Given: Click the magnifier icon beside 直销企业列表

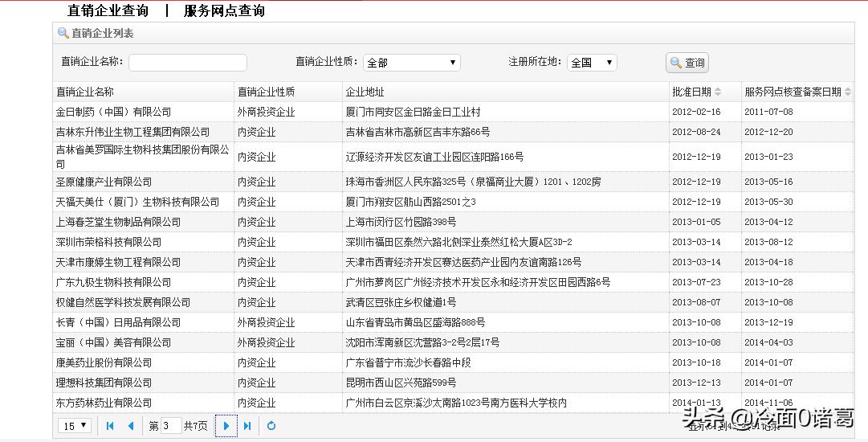Looking at the screenshot, I should pyautogui.click(x=63, y=33).
